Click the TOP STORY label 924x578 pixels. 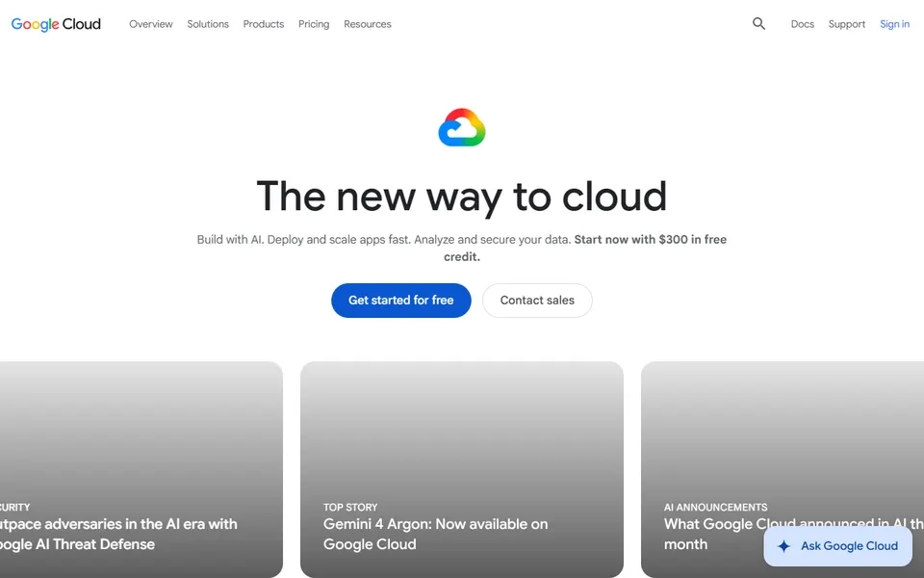pos(350,508)
